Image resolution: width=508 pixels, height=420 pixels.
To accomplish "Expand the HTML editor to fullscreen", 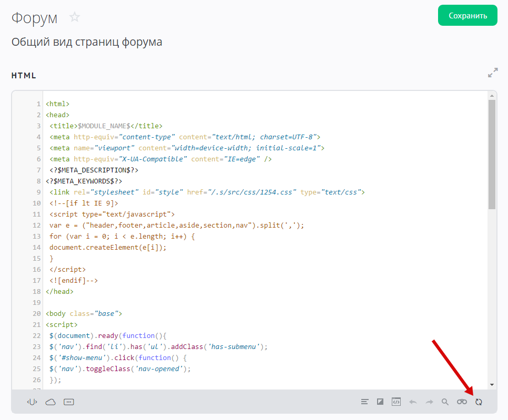I will click(492, 73).
